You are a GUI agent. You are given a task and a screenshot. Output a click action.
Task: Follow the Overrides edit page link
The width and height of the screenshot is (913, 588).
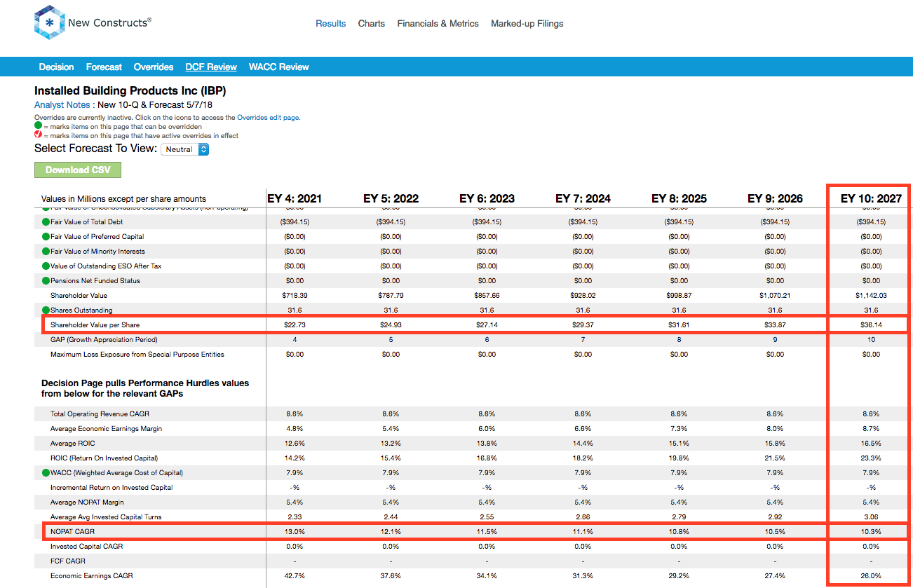(x=269, y=117)
